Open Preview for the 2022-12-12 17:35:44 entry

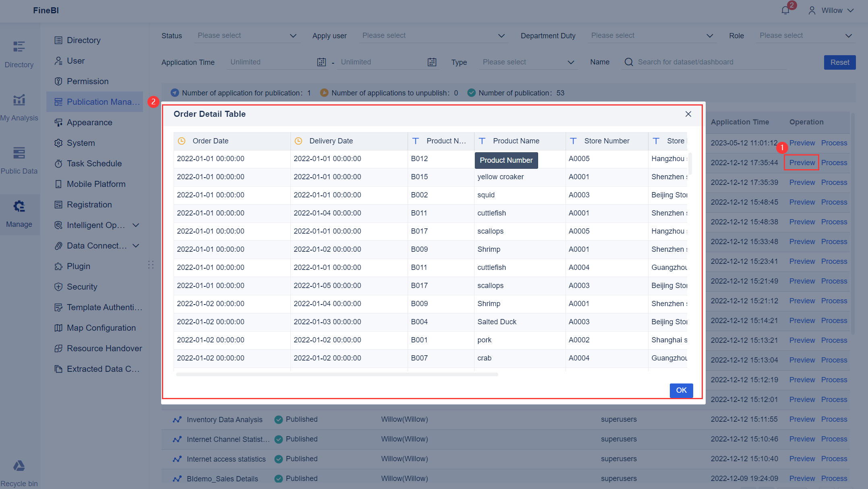pos(802,162)
